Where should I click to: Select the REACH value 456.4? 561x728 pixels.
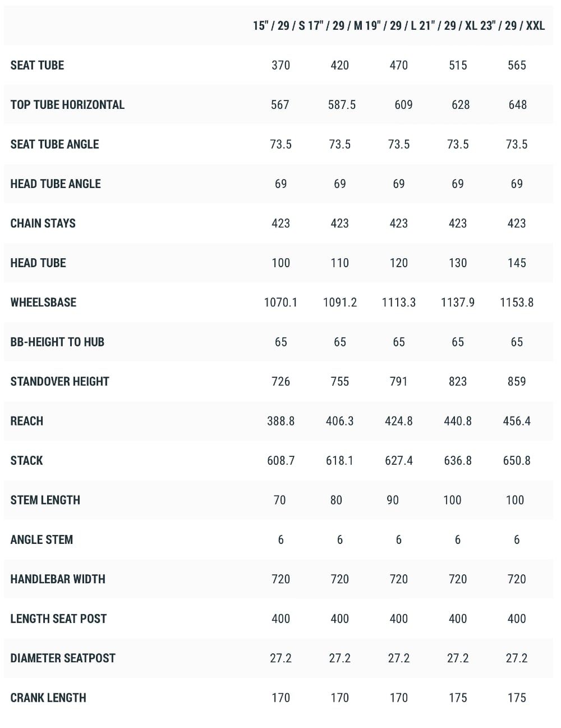(517, 421)
